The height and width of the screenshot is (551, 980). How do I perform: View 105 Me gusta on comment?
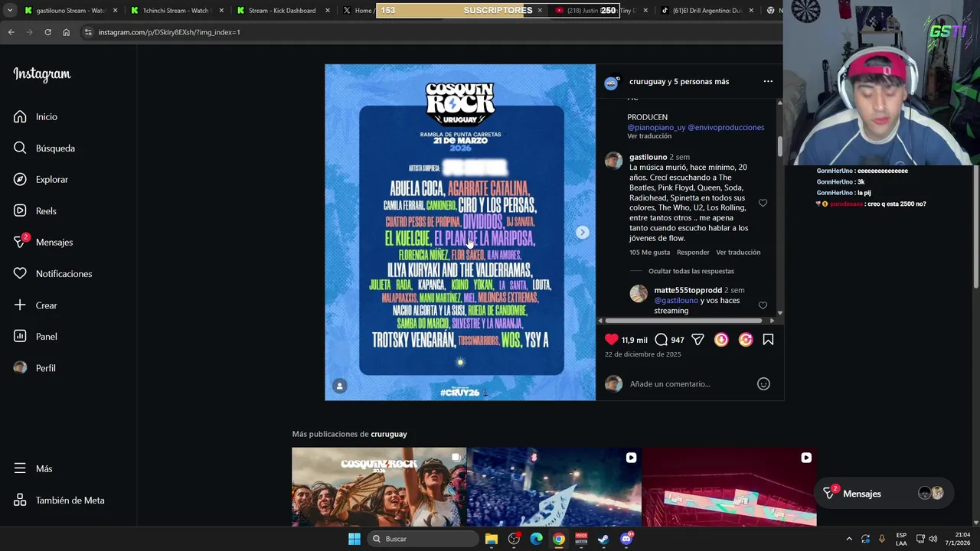tap(649, 253)
